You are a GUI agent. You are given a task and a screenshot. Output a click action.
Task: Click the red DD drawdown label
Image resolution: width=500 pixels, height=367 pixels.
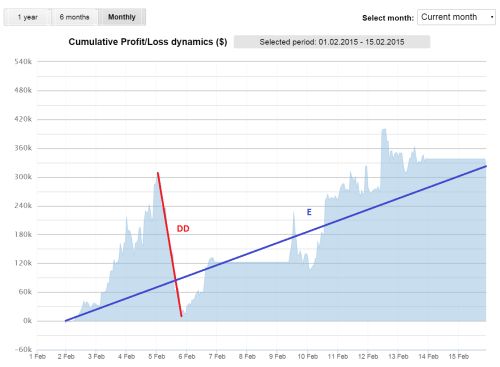tap(183, 229)
